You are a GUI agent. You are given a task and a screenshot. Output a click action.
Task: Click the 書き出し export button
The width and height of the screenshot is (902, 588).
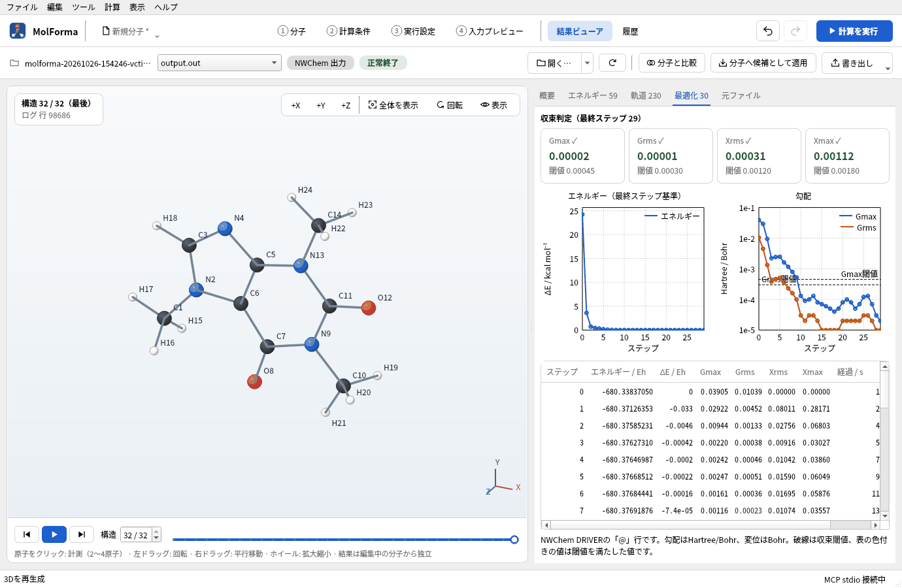852,63
